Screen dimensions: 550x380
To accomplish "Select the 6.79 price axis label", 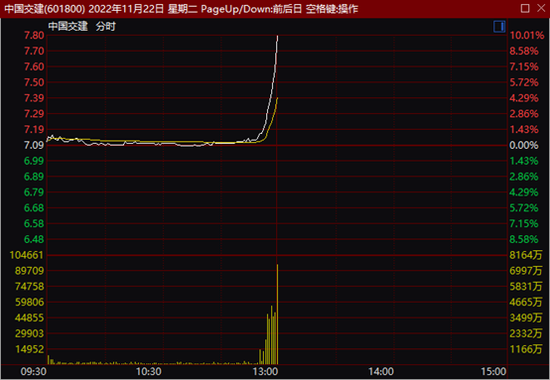I will (x=34, y=192).
